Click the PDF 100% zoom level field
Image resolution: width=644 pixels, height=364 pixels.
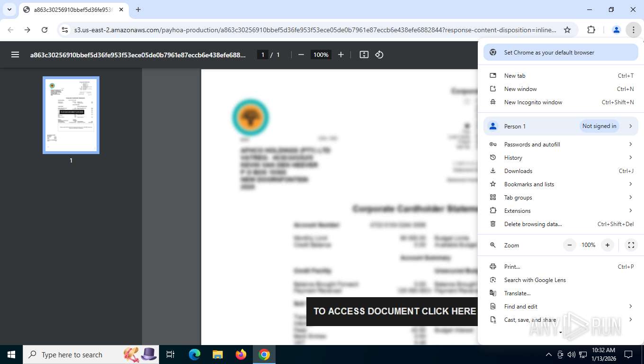coord(321,55)
